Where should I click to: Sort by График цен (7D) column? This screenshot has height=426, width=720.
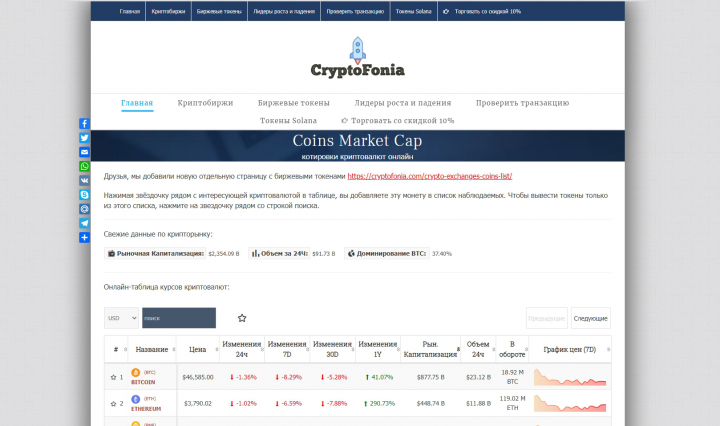570,349
